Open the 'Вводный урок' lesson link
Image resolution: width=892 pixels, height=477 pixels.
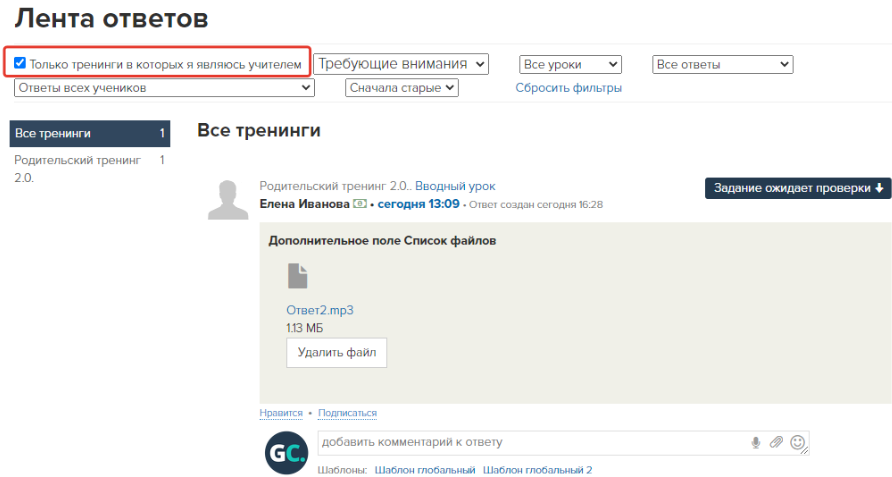tap(455, 186)
